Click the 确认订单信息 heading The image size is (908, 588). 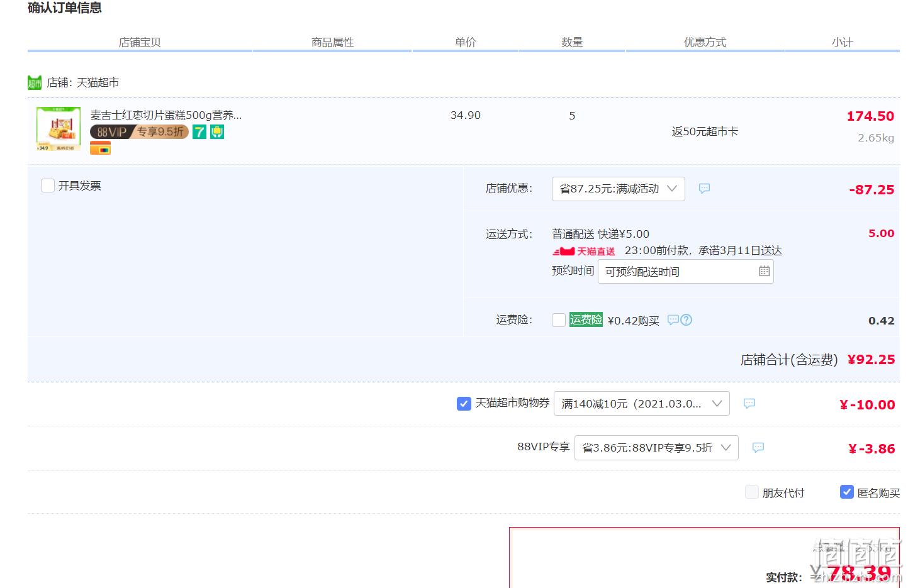click(x=65, y=8)
